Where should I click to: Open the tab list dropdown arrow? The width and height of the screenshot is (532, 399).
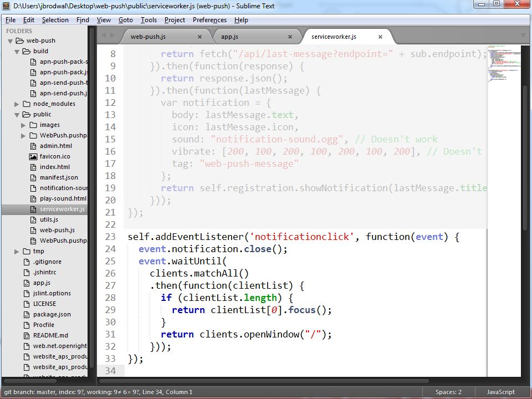click(x=523, y=35)
